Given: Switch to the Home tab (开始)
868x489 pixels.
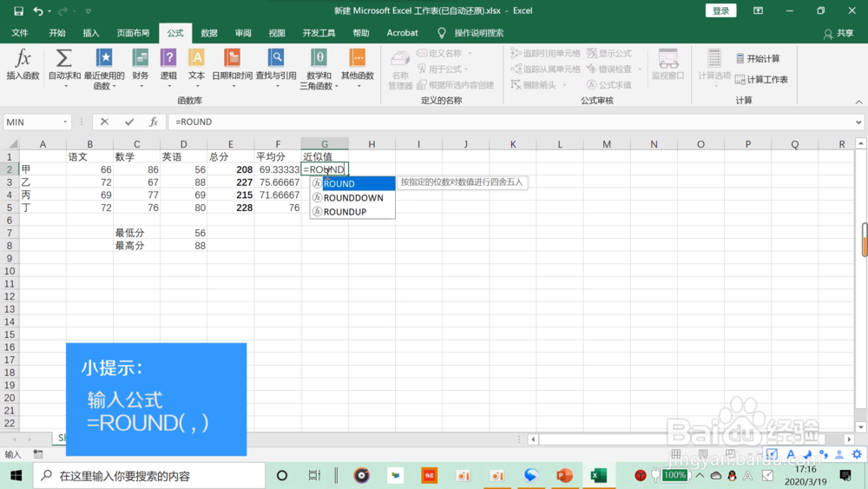Looking at the screenshot, I should (x=57, y=33).
